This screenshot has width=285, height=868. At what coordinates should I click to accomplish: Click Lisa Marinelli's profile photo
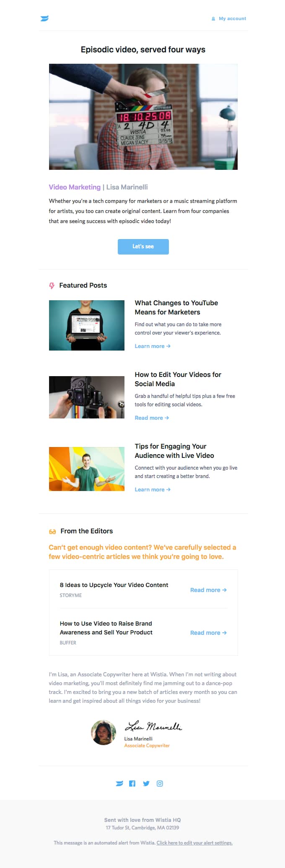click(104, 733)
